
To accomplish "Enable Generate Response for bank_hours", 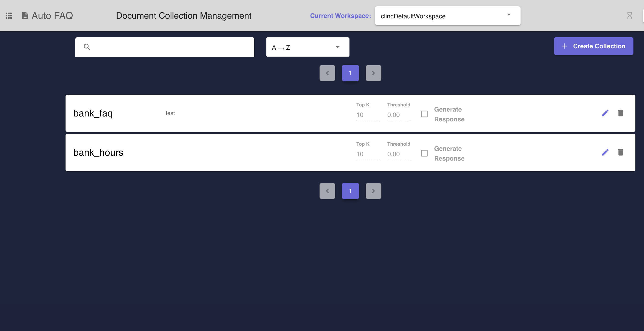I will pyautogui.click(x=424, y=153).
